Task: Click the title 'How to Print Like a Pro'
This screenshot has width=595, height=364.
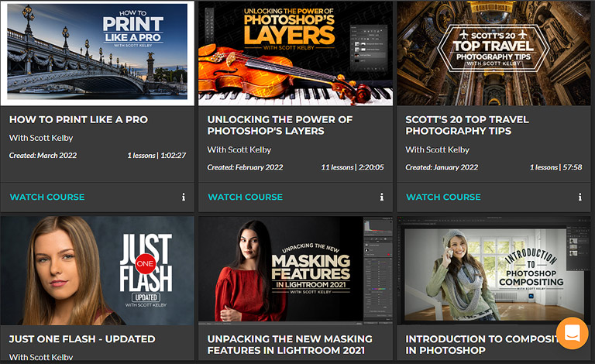Action: click(x=78, y=119)
